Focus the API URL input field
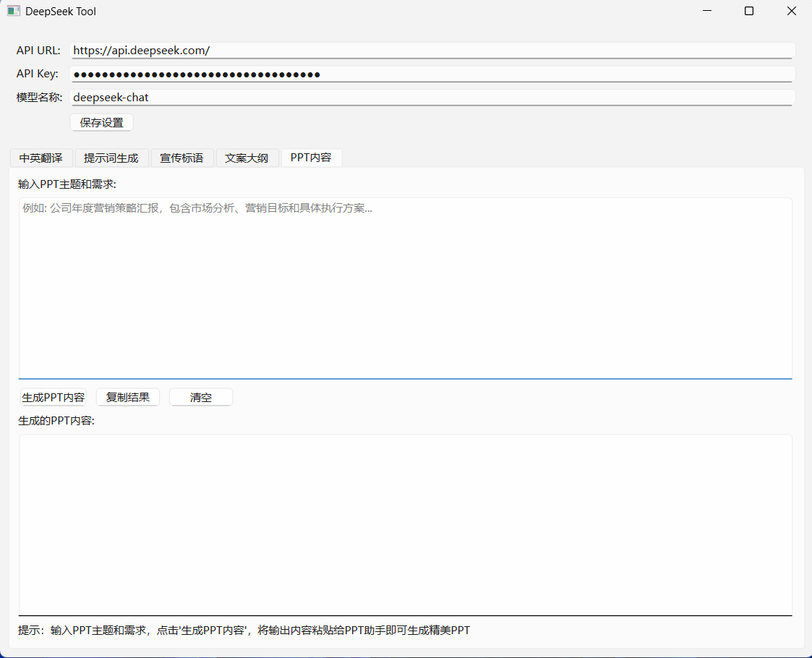The height and width of the screenshot is (658, 812). (432, 50)
